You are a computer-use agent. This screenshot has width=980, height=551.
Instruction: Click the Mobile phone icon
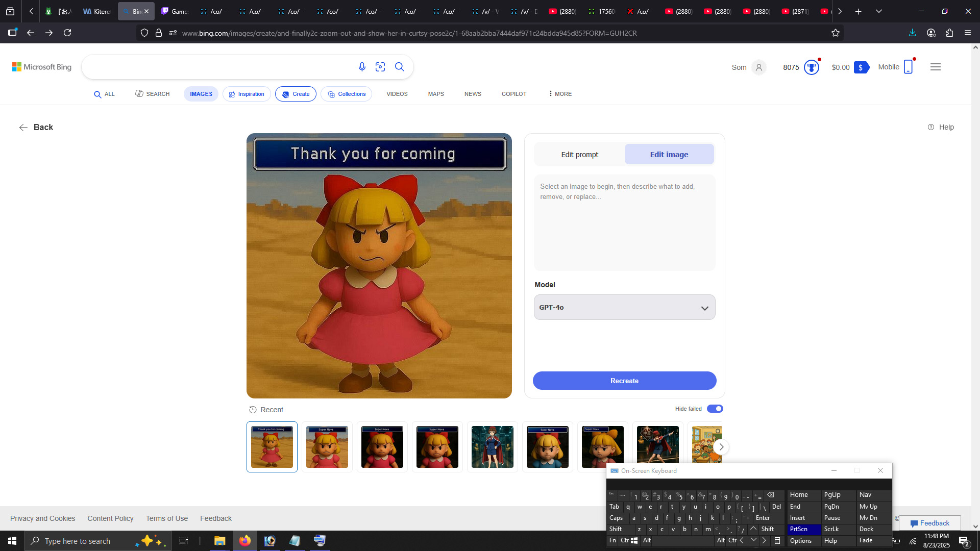[908, 67]
